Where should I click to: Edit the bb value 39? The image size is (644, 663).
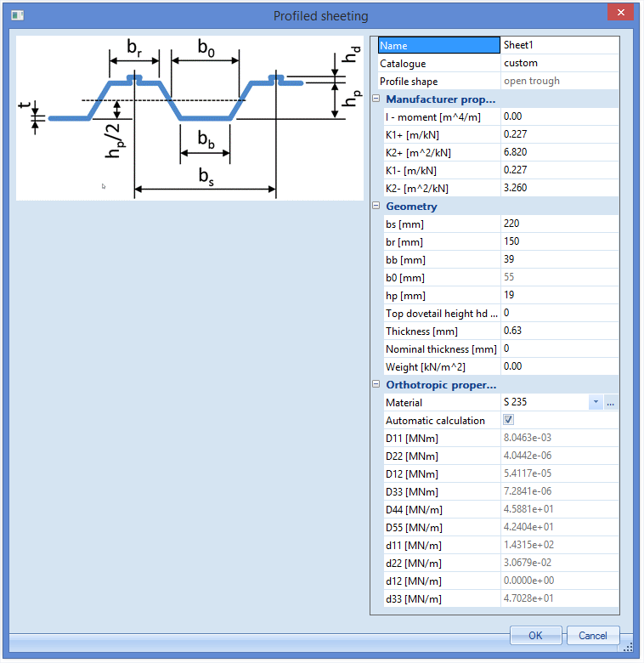[560, 259]
